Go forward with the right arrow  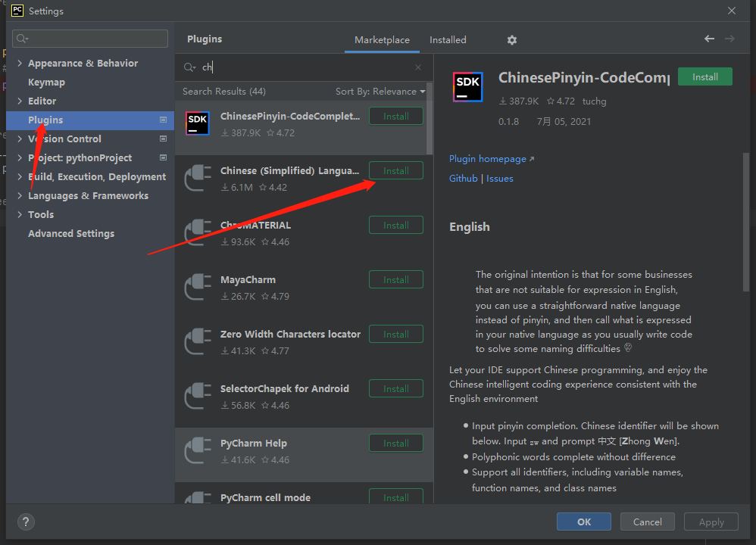point(729,39)
